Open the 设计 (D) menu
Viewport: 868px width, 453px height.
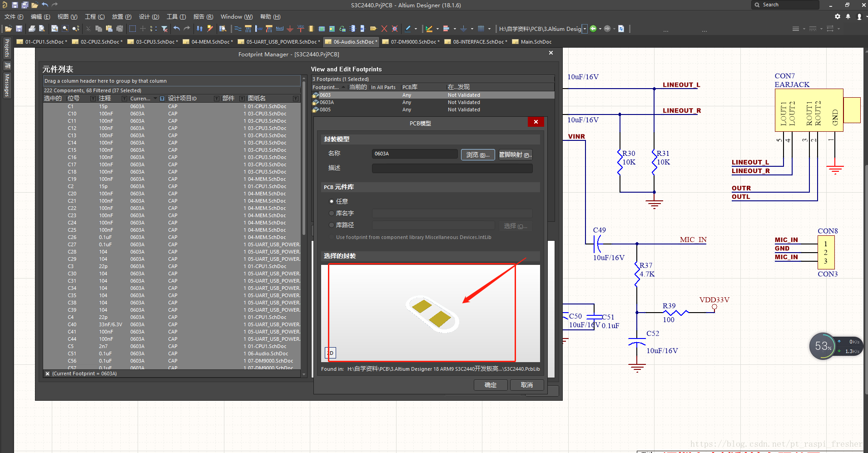149,17
